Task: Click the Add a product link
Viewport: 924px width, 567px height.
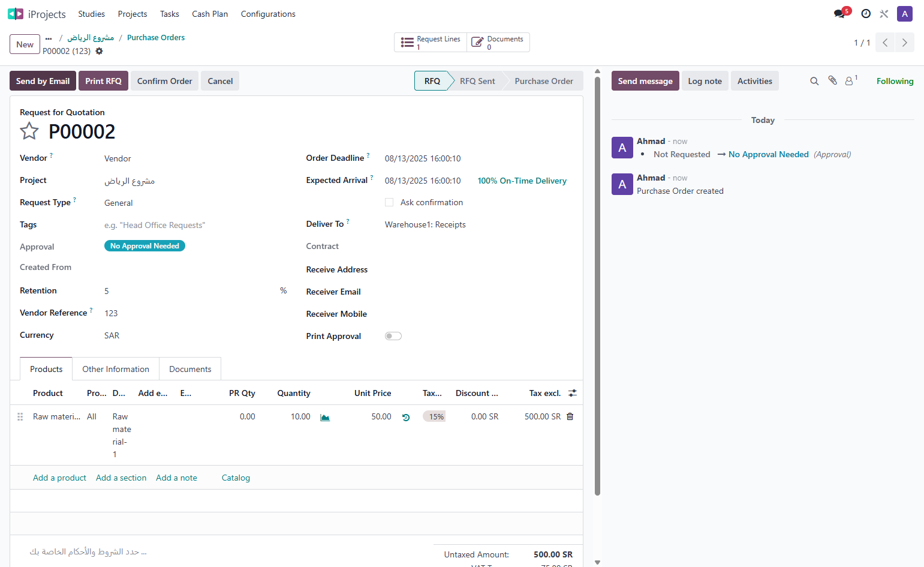Action: point(59,478)
